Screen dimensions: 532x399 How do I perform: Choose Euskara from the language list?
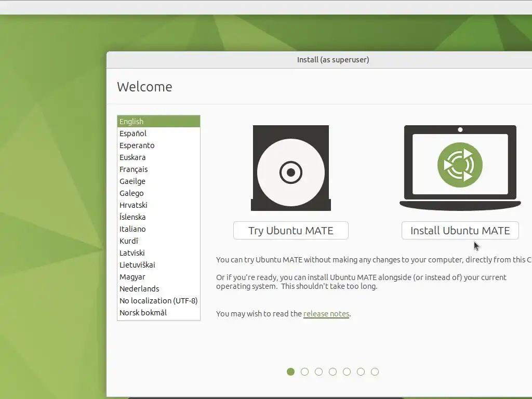coord(158,157)
